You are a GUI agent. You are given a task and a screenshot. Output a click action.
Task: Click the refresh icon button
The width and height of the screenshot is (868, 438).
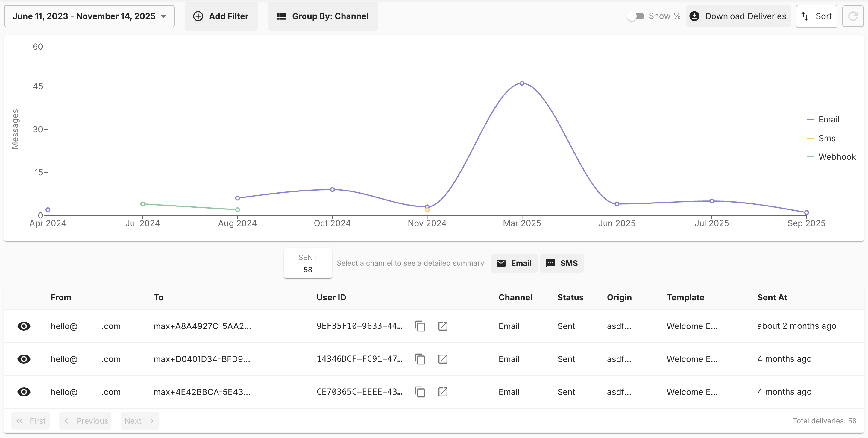(x=852, y=16)
